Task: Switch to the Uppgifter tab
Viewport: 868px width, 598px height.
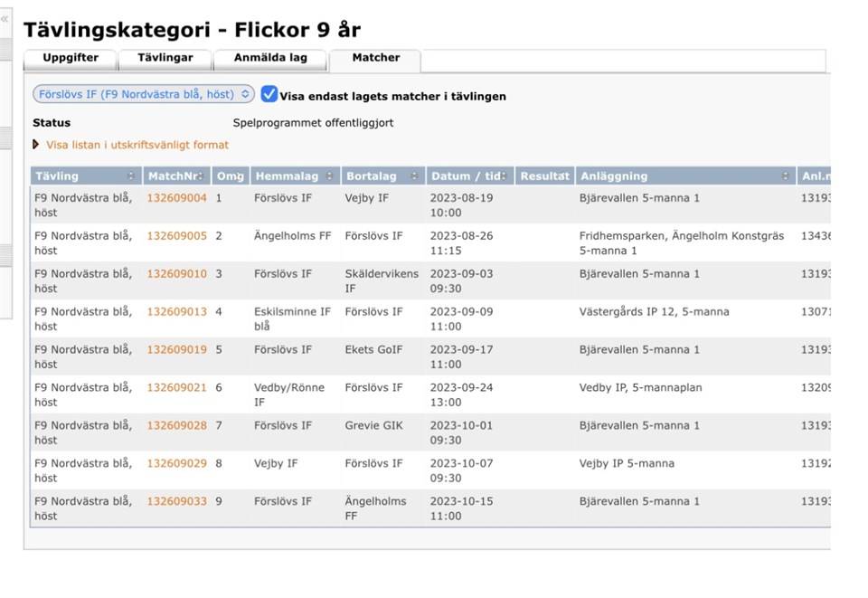Action: pyautogui.click(x=71, y=58)
